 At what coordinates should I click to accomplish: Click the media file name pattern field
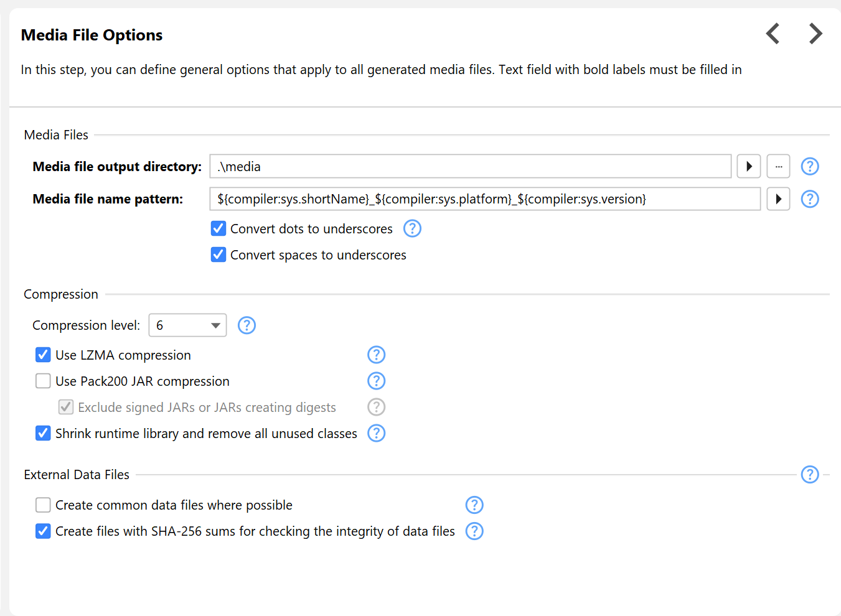[x=484, y=199]
